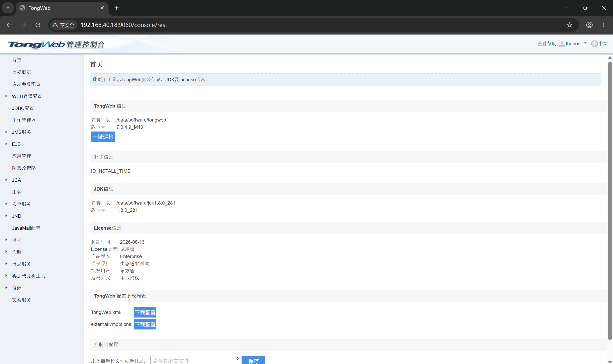Expand the EJB menu arrow

click(6, 144)
